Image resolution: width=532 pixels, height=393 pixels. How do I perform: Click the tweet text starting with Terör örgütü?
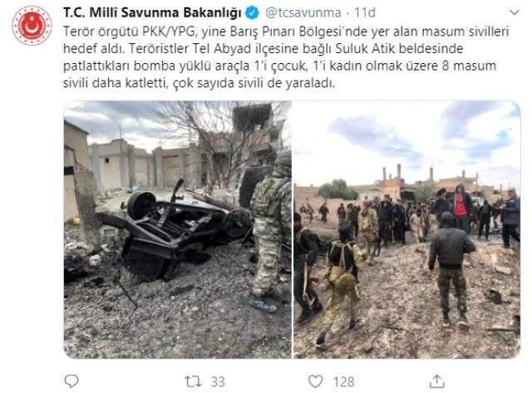click(x=286, y=57)
